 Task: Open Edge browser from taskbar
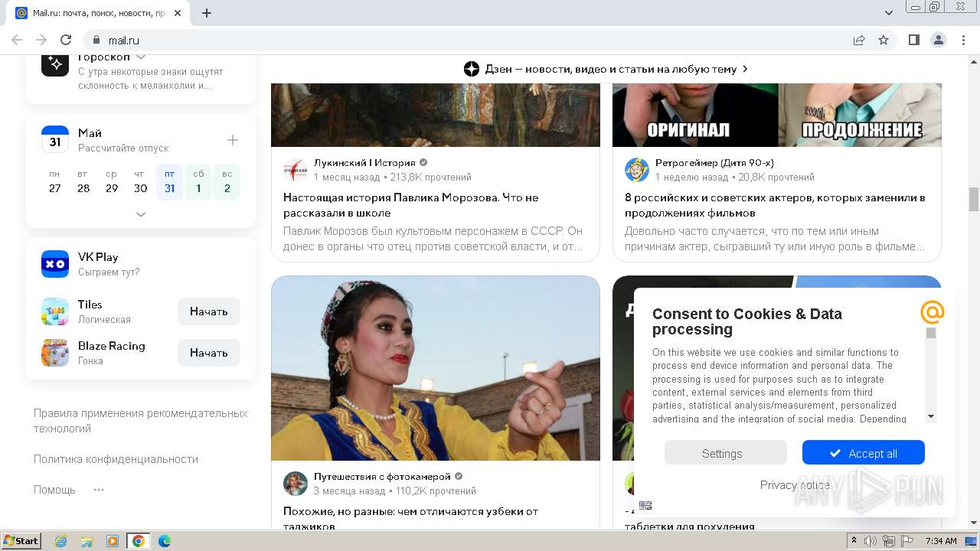tap(164, 541)
